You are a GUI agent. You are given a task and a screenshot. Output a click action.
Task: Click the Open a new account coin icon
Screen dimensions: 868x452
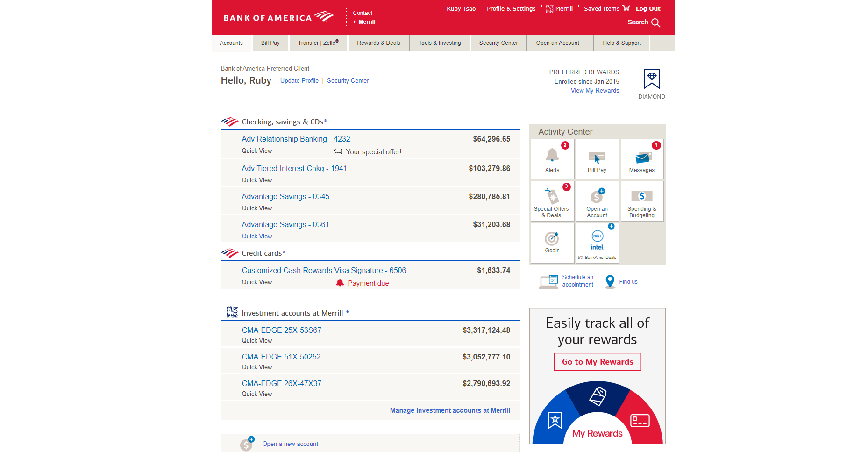tap(247, 444)
